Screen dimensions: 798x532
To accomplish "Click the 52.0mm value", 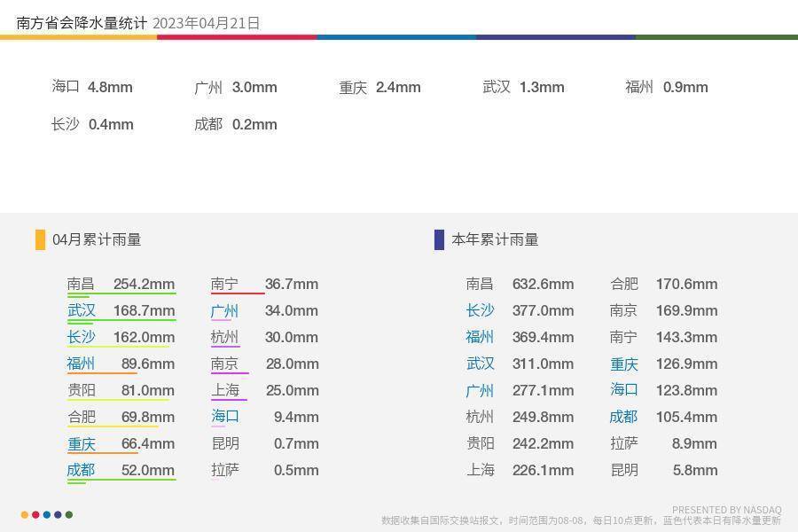I will point(148,470).
